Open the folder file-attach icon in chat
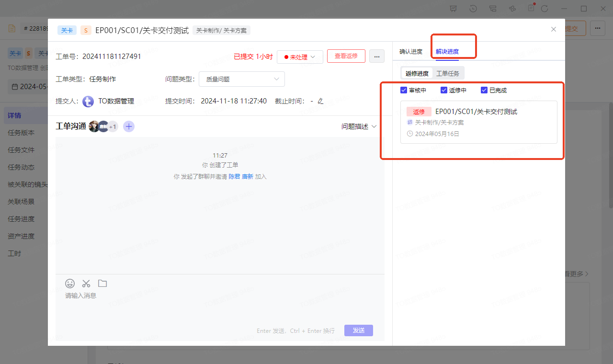Screen dimensions: 613x364 (102, 283)
